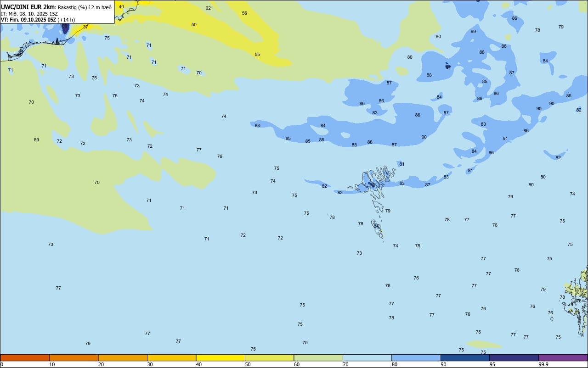
Task: Select the 90–95 dark blue legend segment
Action: click(x=465, y=357)
